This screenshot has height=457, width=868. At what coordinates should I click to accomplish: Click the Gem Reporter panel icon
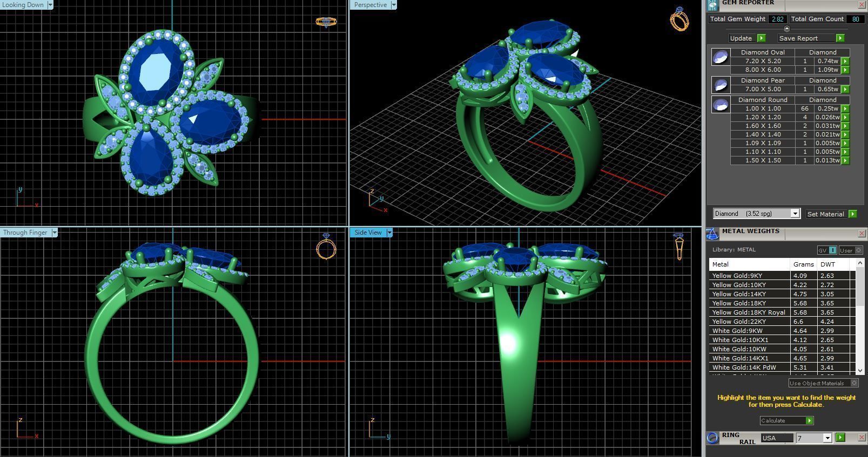click(x=712, y=5)
